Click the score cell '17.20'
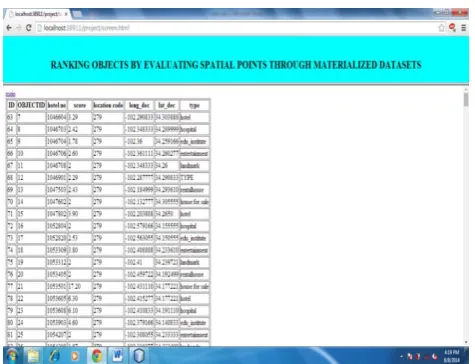Screen dimensions: 475x364 [x=80, y=286]
